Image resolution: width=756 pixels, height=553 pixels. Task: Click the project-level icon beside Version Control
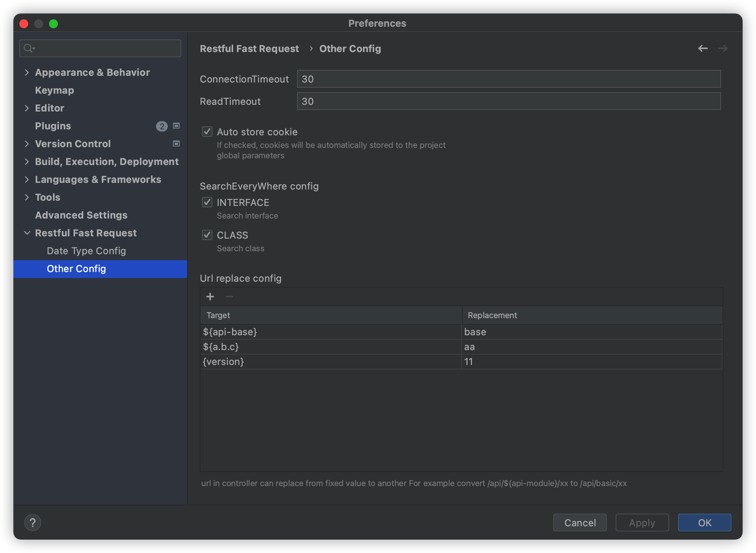[x=176, y=144]
